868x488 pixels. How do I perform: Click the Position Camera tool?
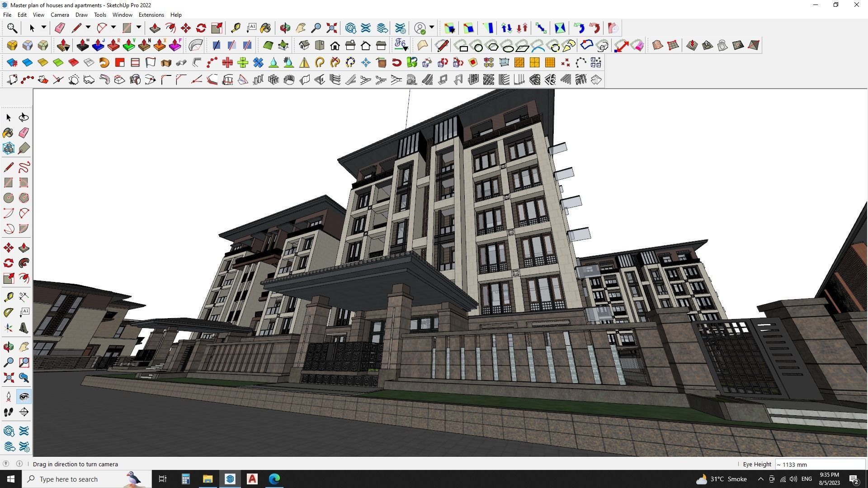[8, 397]
